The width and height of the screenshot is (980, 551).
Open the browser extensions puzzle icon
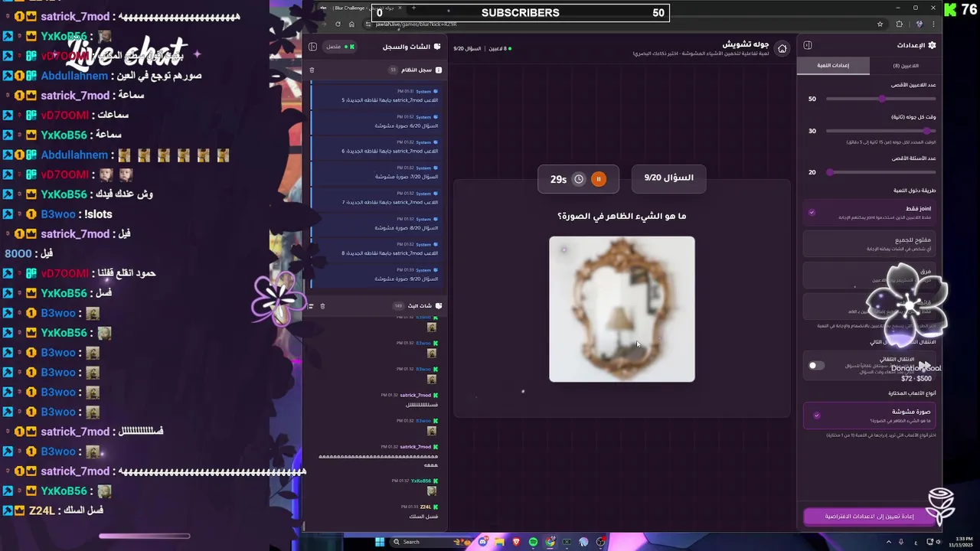(x=900, y=24)
